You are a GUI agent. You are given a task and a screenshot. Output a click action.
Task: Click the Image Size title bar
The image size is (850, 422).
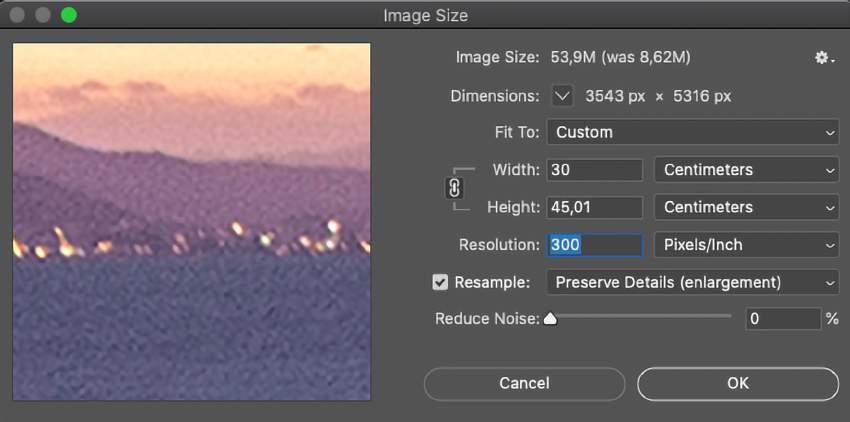425,15
